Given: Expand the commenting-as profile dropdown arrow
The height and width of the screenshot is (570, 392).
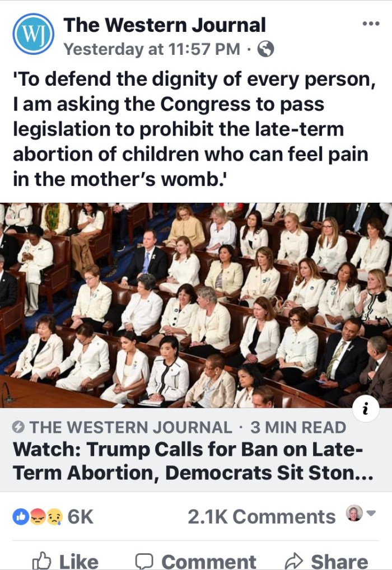Looking at the screenshot, I should click(x=371, y=513).
